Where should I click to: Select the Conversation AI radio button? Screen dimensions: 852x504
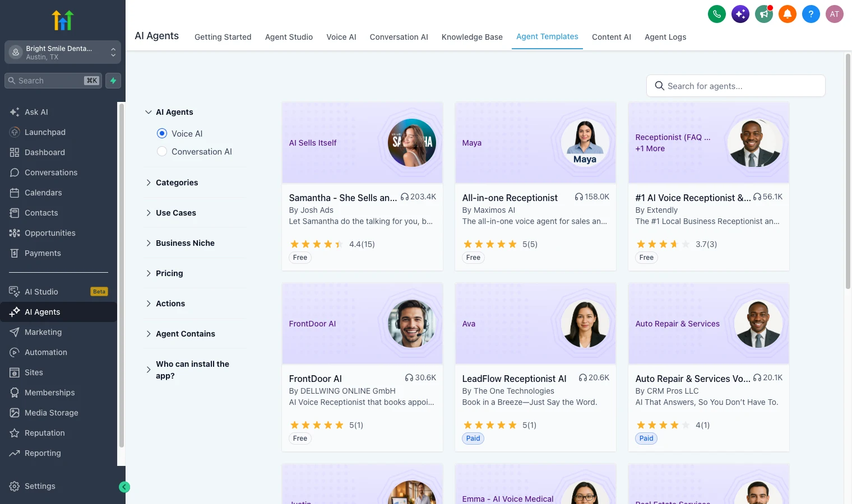(162, 151)
